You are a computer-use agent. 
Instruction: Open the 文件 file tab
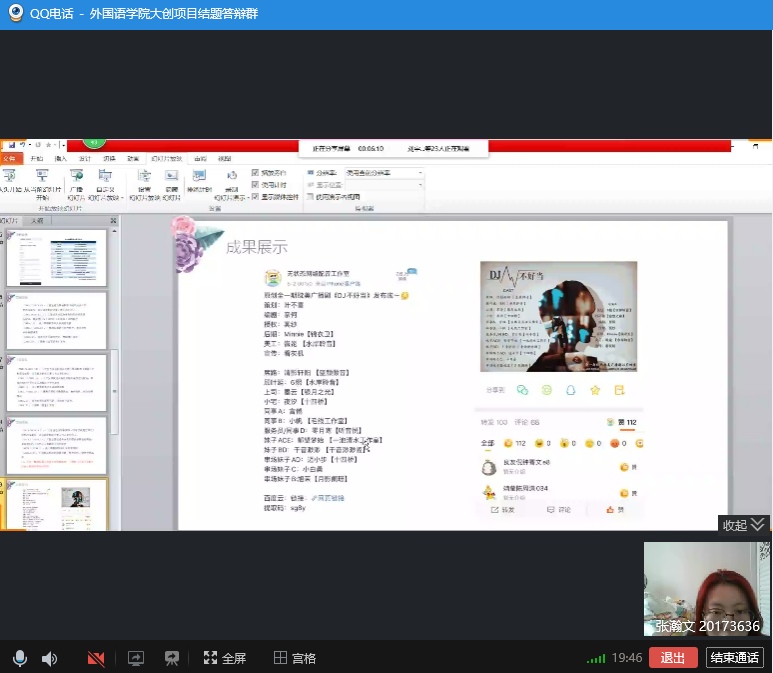click(10, 159)
